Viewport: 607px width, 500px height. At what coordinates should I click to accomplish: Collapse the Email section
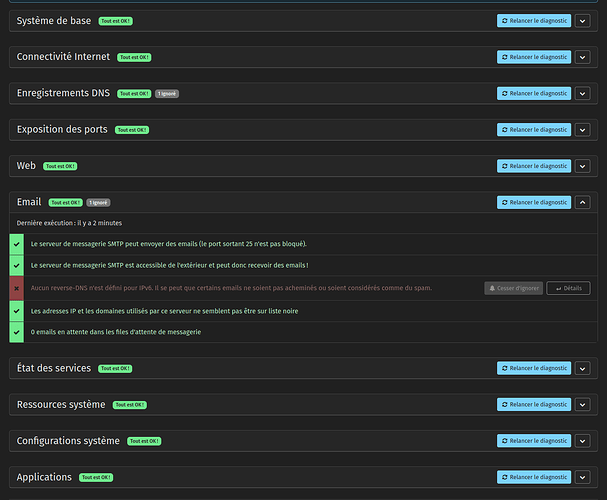(582, 202)
